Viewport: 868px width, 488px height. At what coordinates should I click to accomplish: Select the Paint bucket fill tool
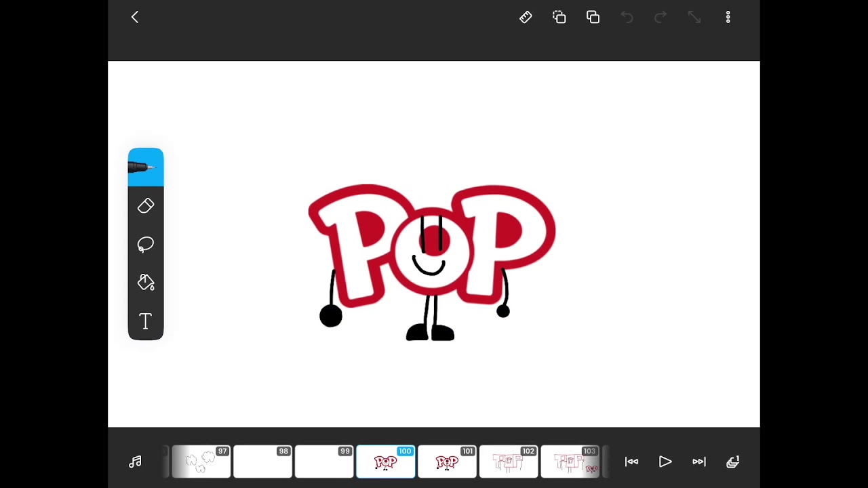pyautogui.click(x=146, y=283)
